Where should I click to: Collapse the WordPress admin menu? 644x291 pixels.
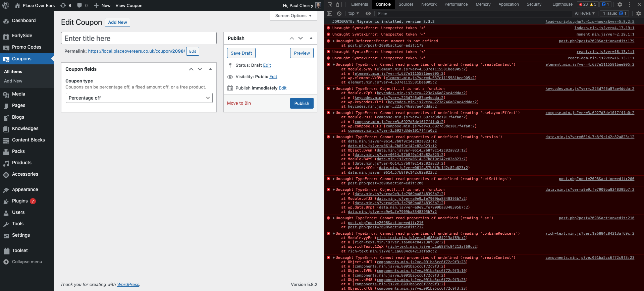(27, 262)
